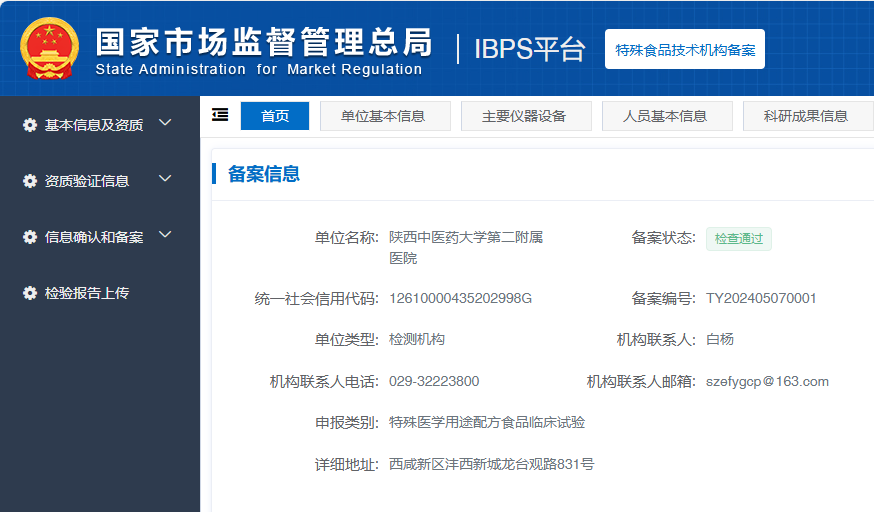
Task: Click the gear icon beside 信息确认和备案
Action: [30, 237]
